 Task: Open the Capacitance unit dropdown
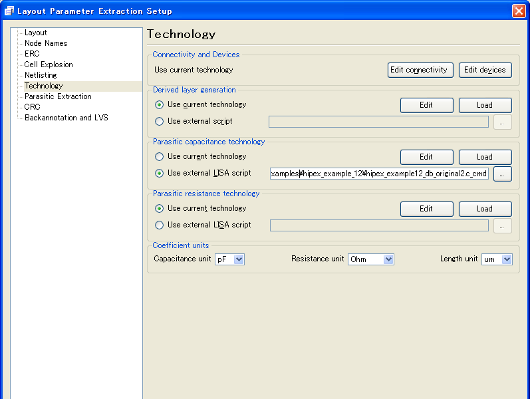coord(239,259)
